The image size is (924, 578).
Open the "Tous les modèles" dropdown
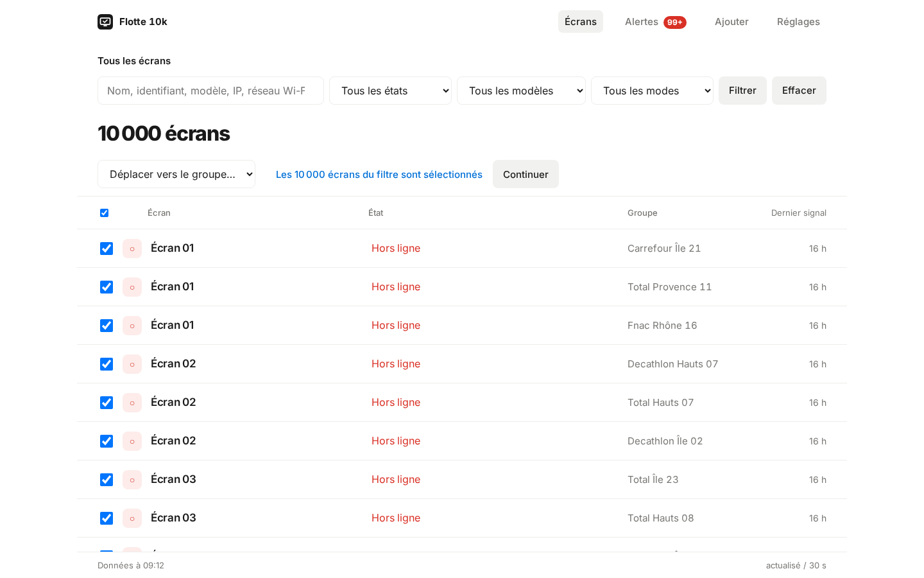point(521,91)
